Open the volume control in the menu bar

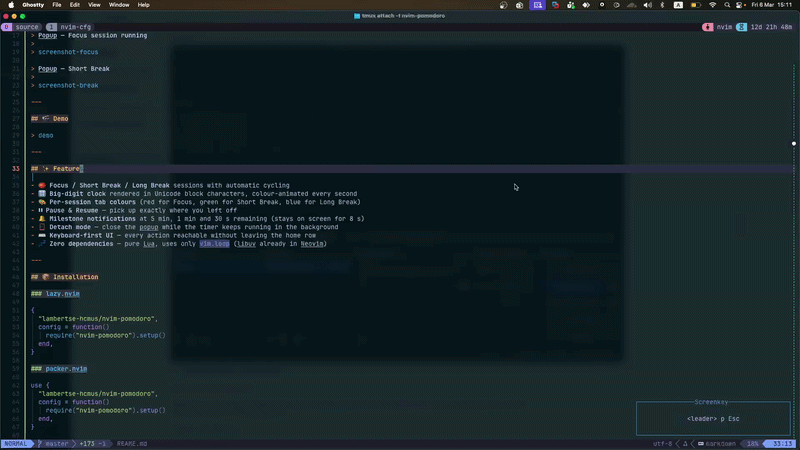[x=647, y=5]
